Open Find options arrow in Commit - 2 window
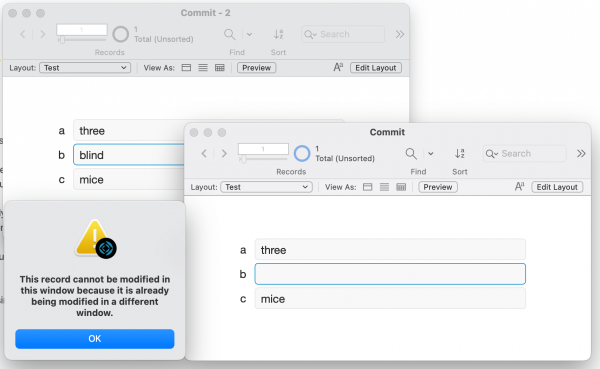 (x=249, y=34)
